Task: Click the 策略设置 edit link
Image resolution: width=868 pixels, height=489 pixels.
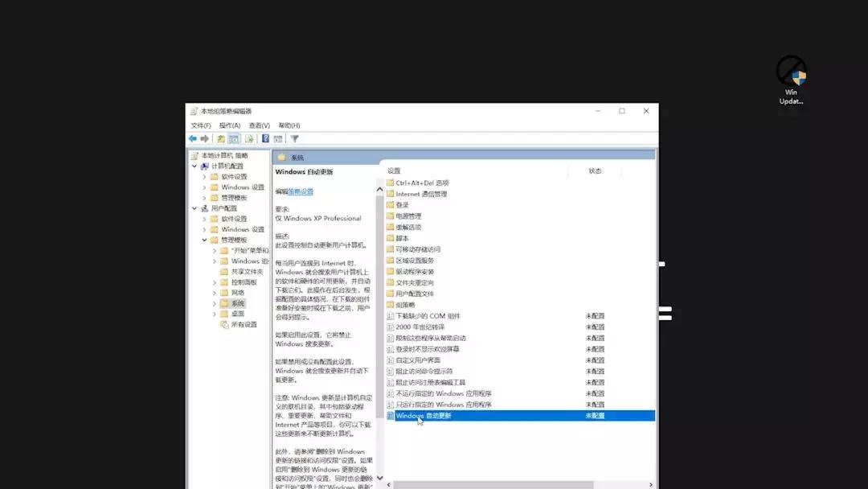Action: pos(301,191)
